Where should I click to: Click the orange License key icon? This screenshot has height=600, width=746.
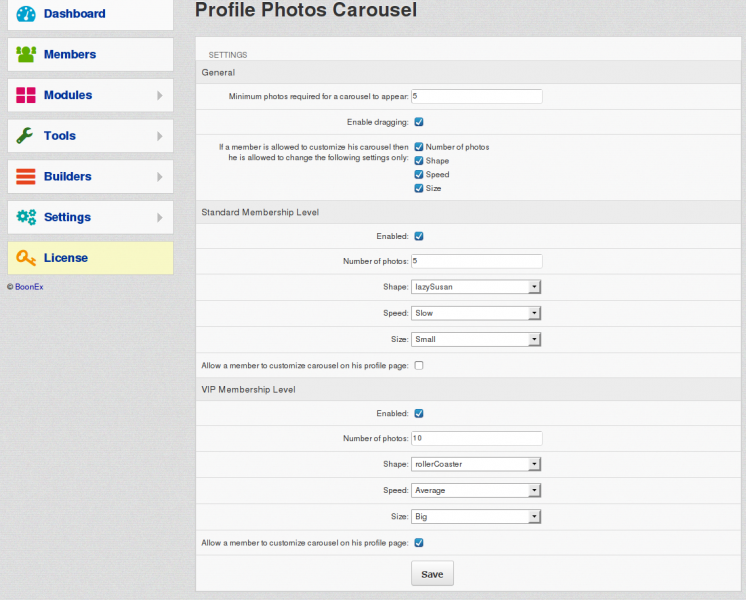[x=26, y=258]
